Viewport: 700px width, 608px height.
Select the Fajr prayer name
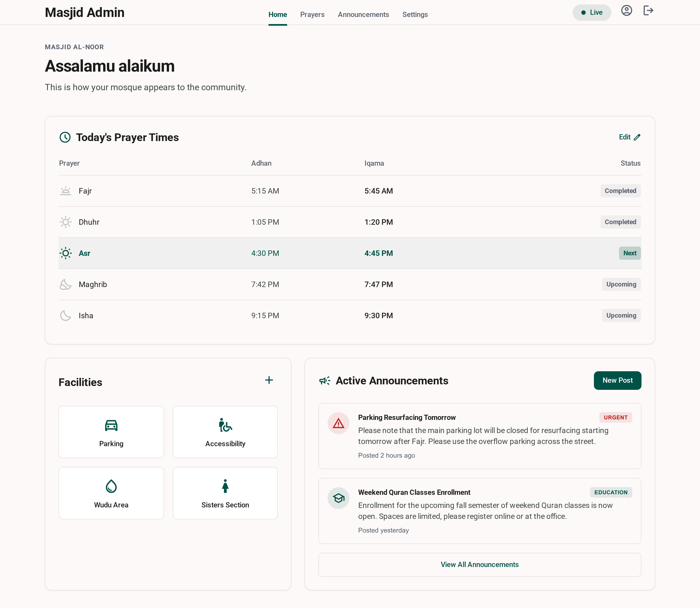tap(85, 191)
